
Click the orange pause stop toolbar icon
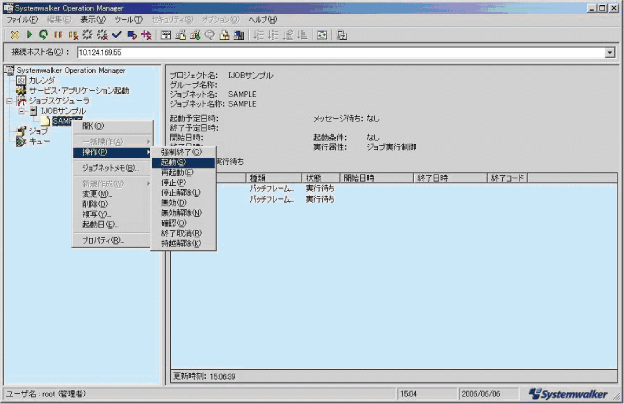[58, 35]
